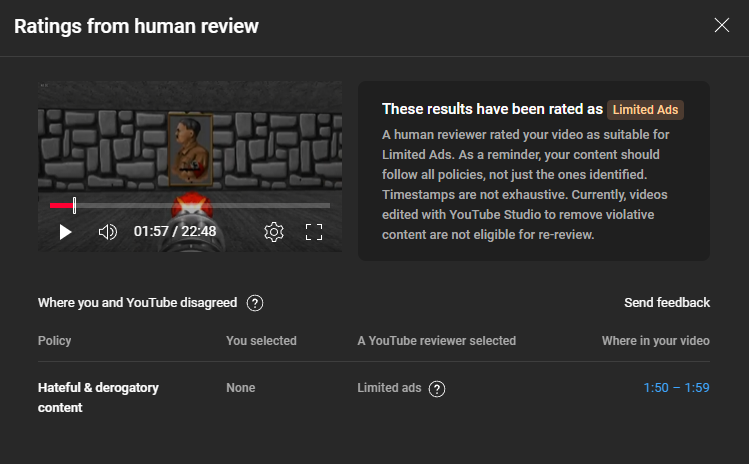Click the 'Where you and YouTube disagreed' heading
The height and width of the screenshot is (464, 749).
[x=138, y=302]
